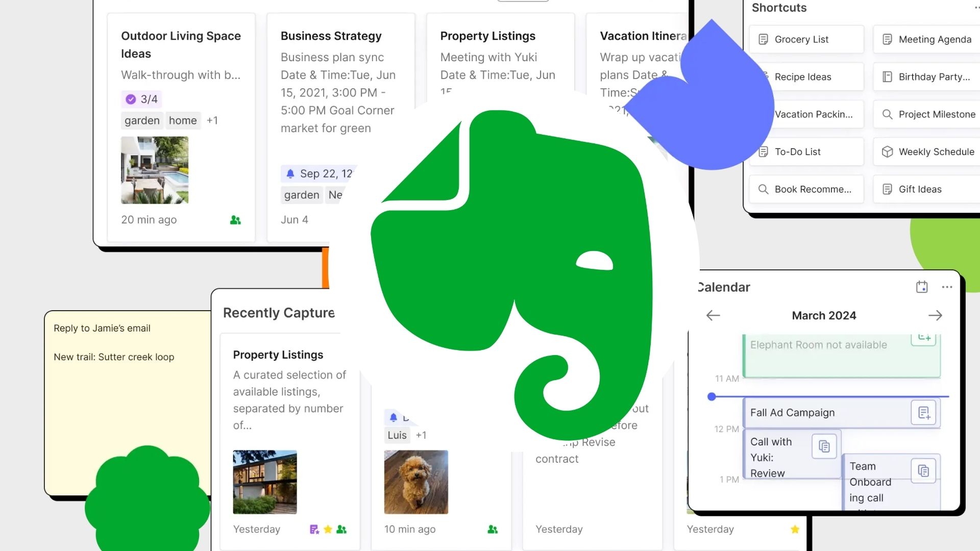This screenshot has width=980, height=551.
Task: Click the Grocery List note icon
Action: coord(763,39)
